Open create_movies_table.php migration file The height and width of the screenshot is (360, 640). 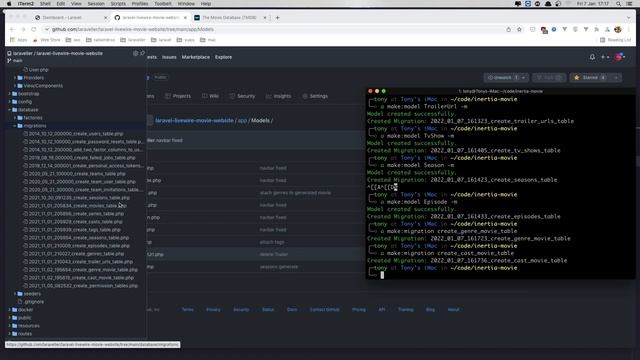tap(75, 206)
